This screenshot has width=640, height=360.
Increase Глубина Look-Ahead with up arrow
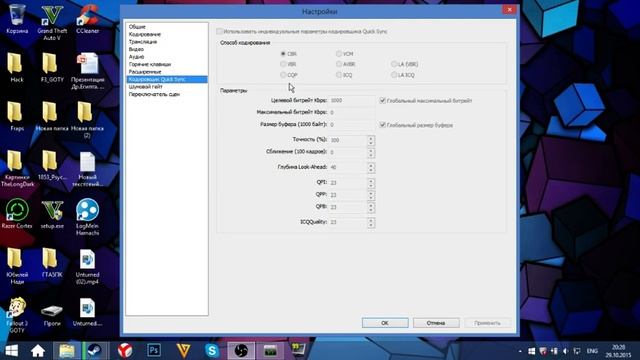(x=371, y=165)
